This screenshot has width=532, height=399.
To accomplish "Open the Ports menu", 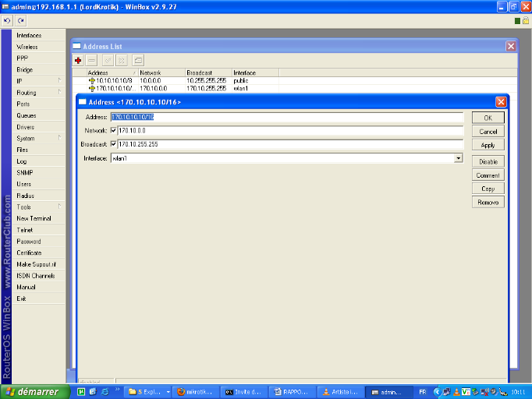I will pos(39,104).
